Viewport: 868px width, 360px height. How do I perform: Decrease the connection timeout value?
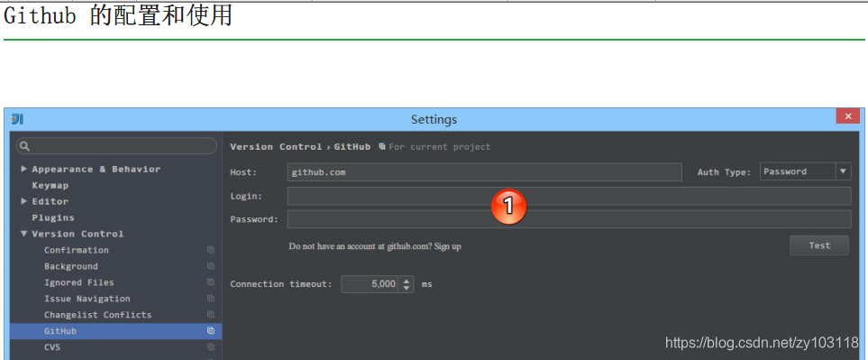tap(407, 288)
